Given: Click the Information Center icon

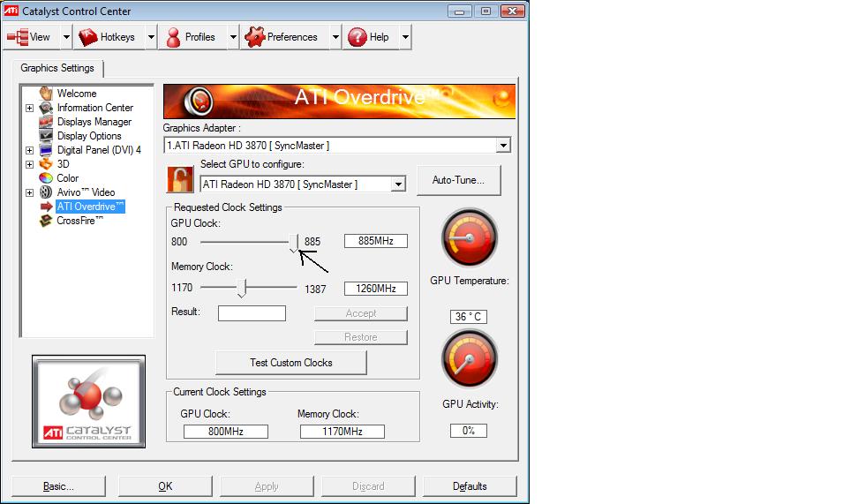Looking at the screenshot, I should (46, 108).
